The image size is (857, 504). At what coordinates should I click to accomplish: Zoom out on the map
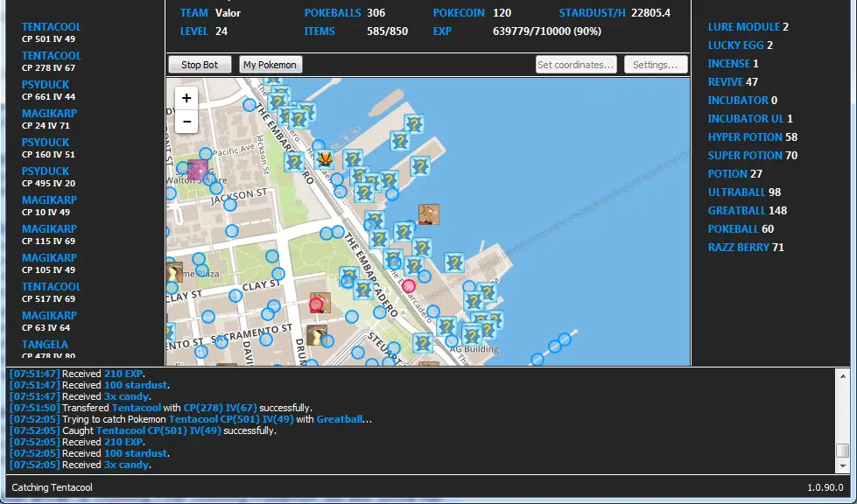[x=186, y=122]
